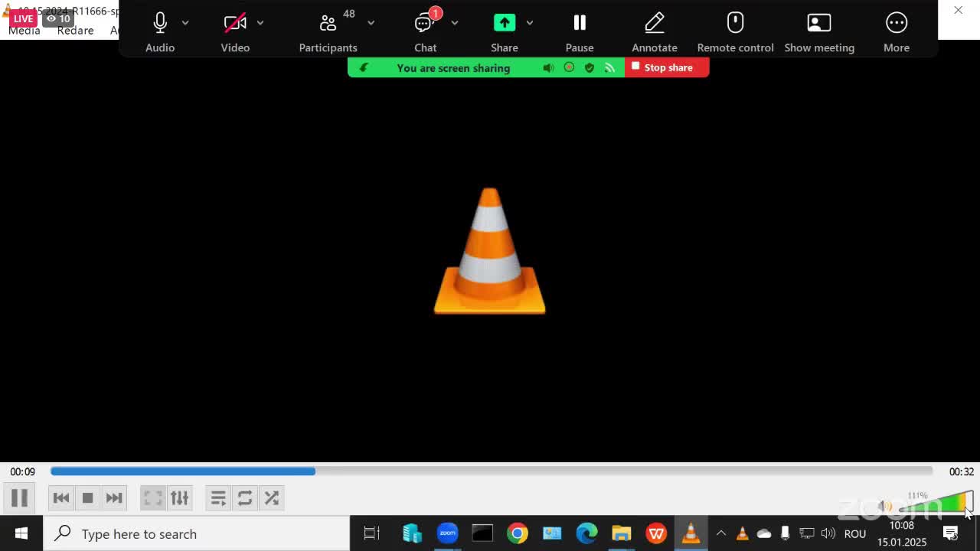Start camera with the Video button
This screenshot has width=980, height=551.
pos(235,31)
